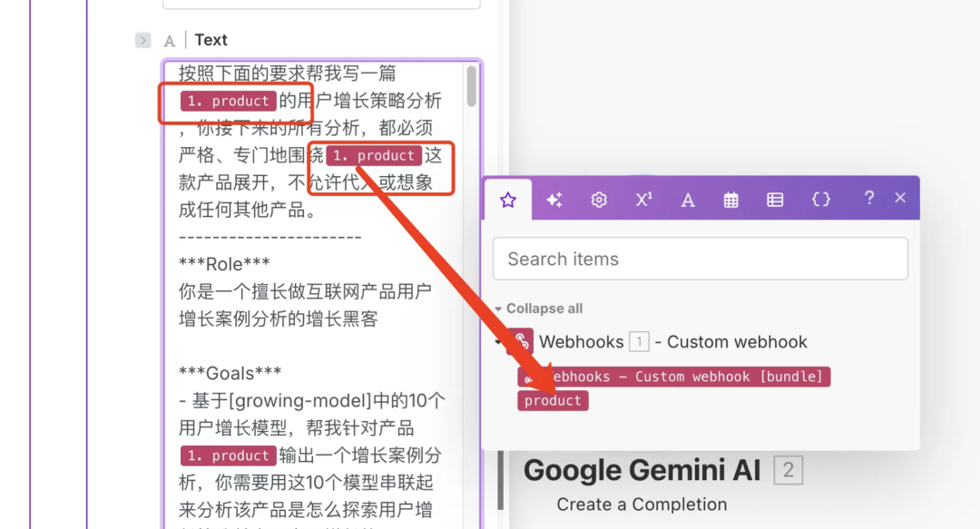Click the text area scrollbar thumb
980x529 pixels.
471,86
